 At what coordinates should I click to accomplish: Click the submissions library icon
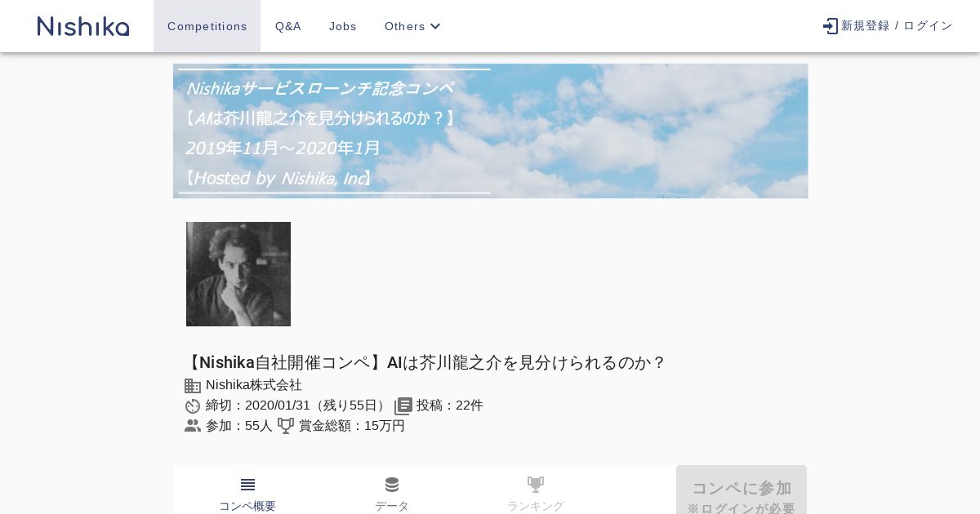[403, 406]
